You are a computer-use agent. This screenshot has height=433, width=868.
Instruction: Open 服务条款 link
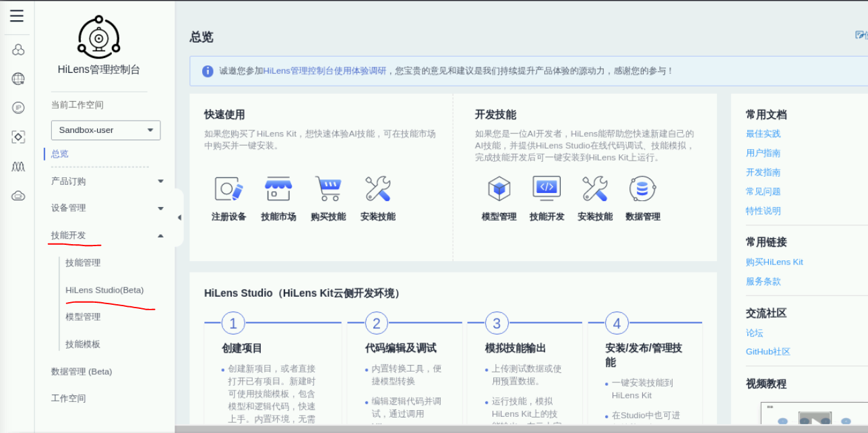[x=764, y=282]
